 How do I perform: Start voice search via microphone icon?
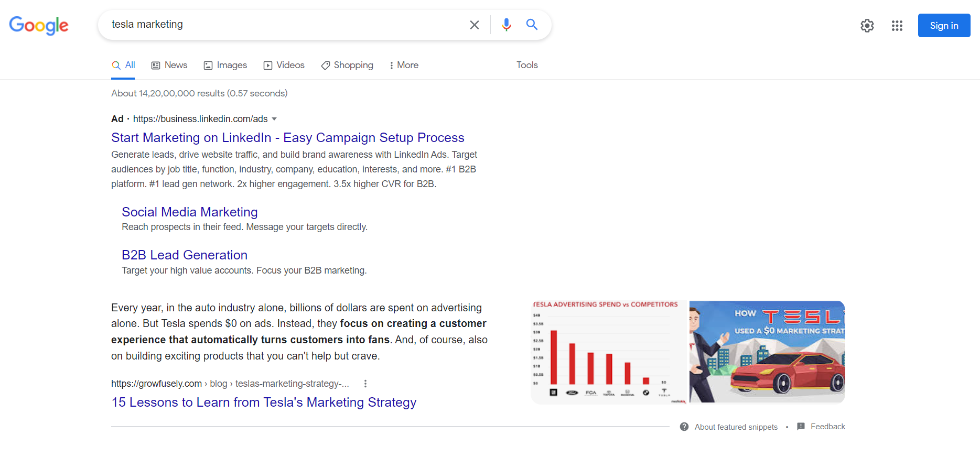(x=506, y=25)
